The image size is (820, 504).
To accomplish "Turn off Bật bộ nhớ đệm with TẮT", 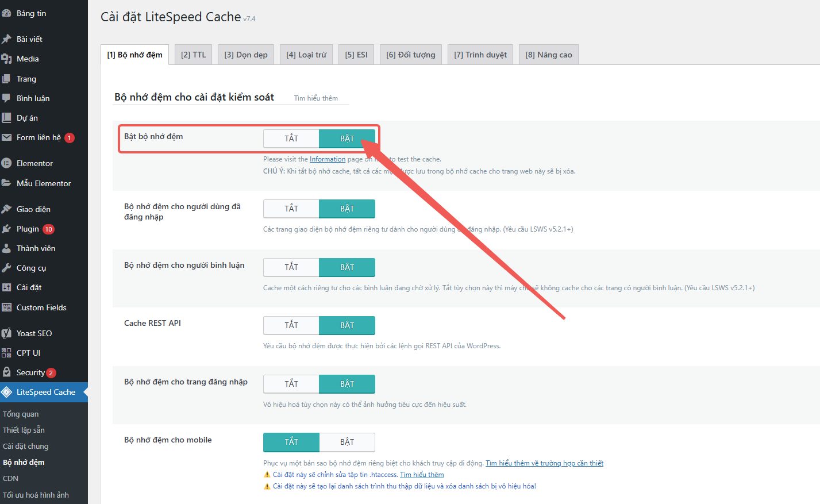I will click(291, 138).
